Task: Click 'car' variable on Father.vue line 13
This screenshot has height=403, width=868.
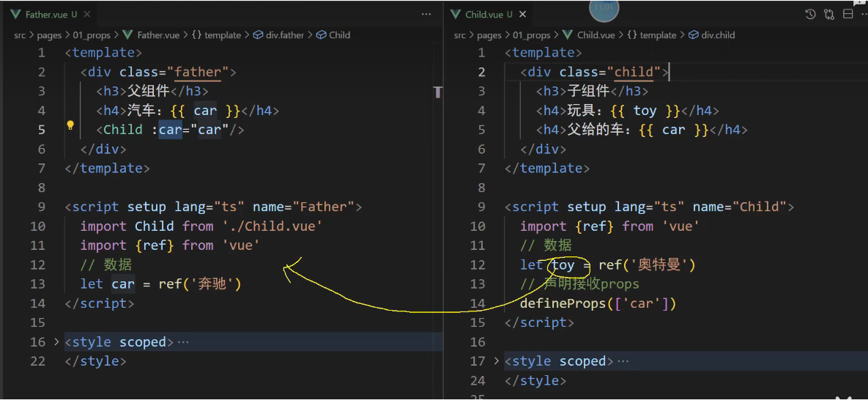Action: (123, 284)
